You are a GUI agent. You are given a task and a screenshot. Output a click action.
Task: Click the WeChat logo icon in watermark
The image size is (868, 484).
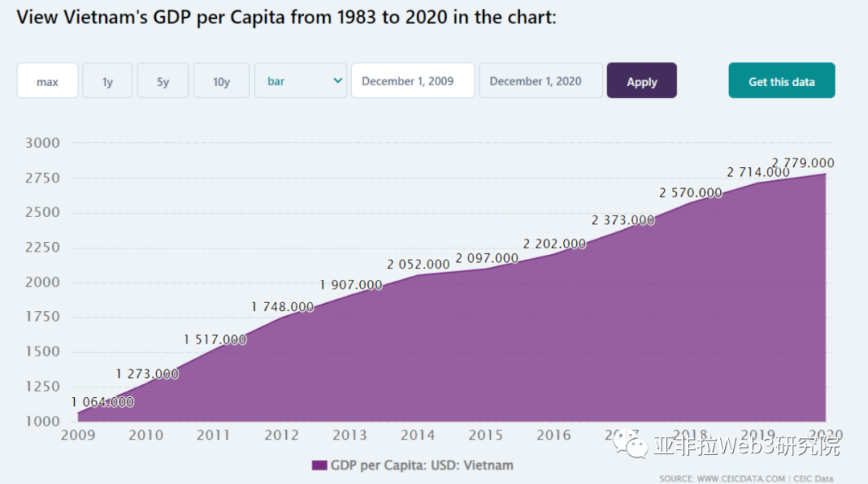click(631, 444)
